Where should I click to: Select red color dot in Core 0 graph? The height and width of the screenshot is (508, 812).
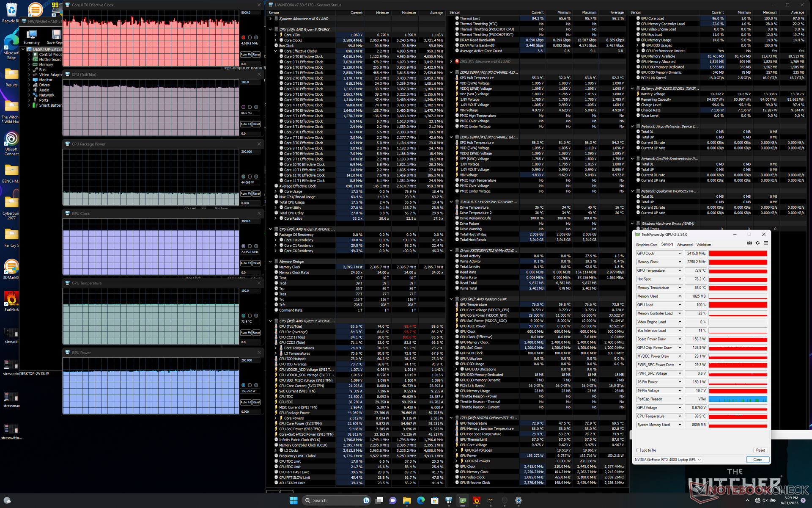tap(243, 38)
